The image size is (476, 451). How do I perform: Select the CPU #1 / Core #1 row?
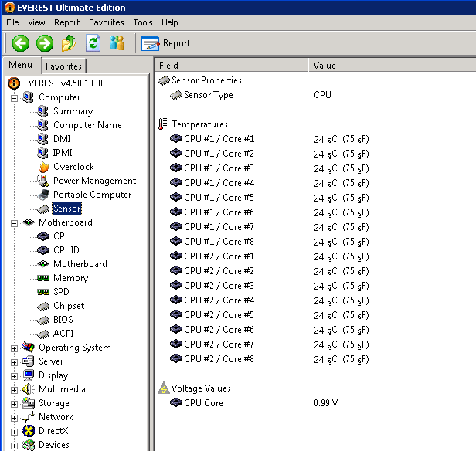(x=316, y=139)
